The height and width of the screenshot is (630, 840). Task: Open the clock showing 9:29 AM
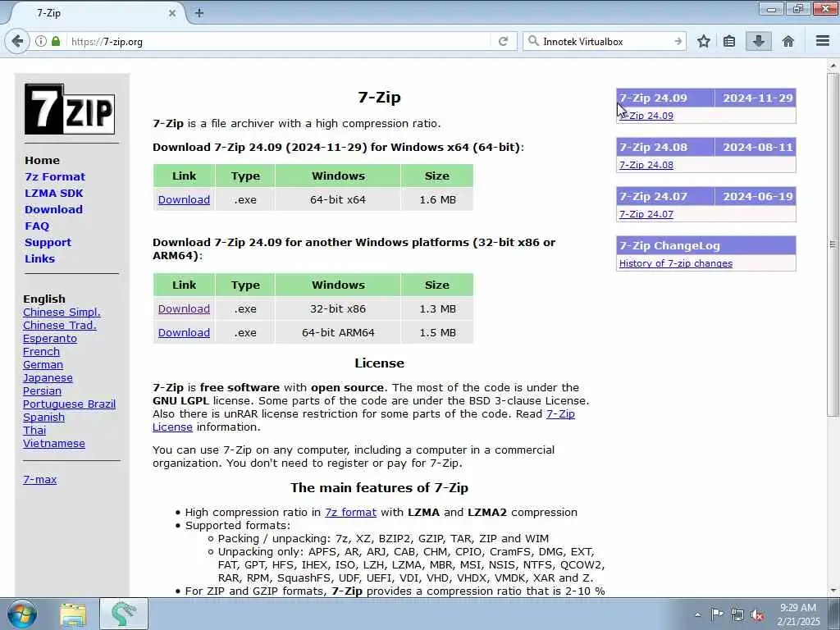(x=798, y=614)
